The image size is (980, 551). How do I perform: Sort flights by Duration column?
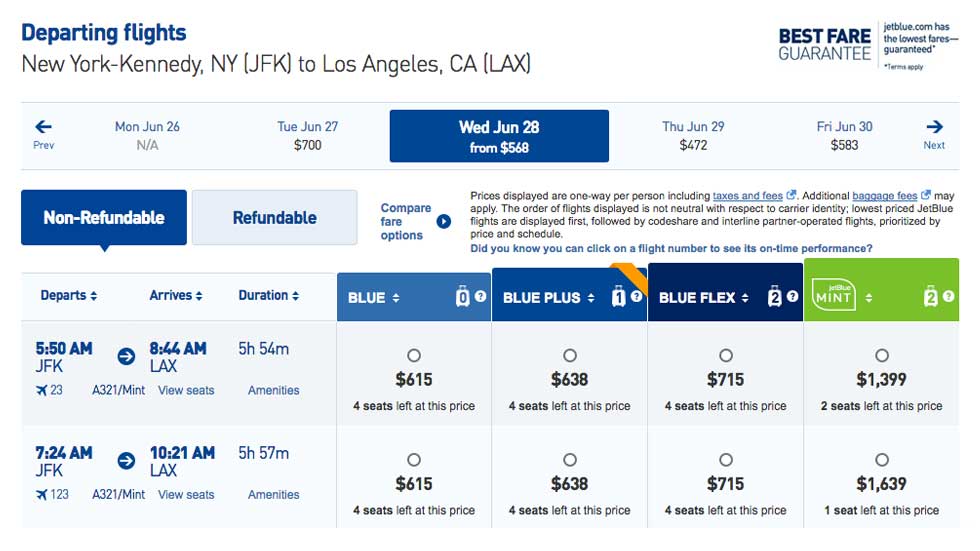(269, 295)
